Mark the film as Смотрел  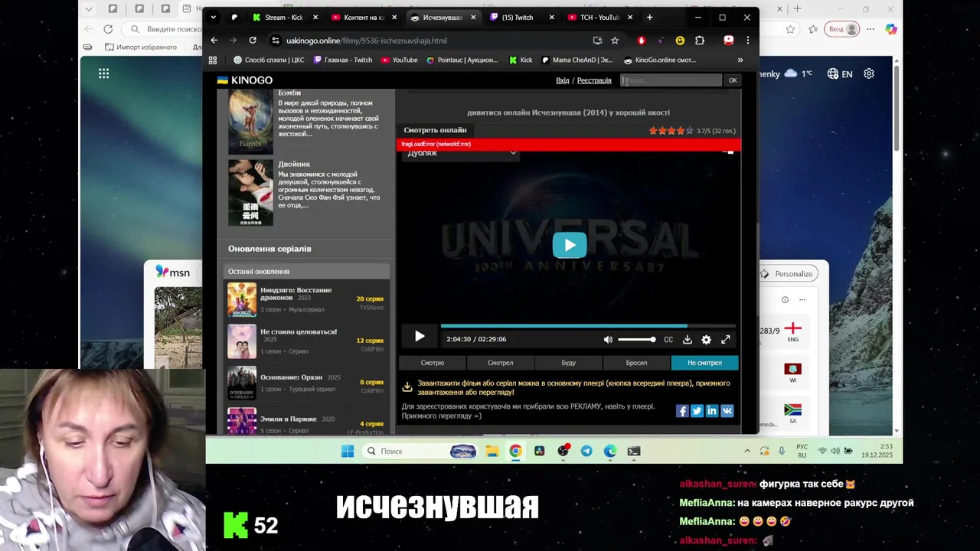(501, 363)
